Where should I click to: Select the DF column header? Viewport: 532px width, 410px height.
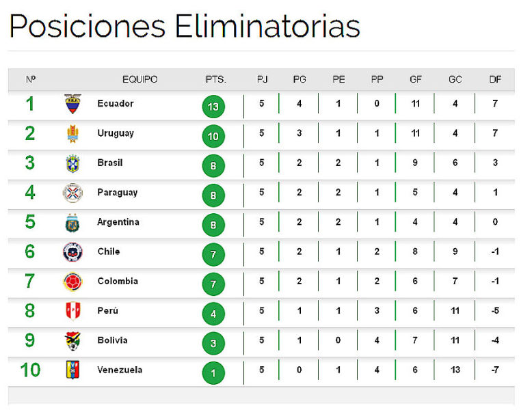[495, 79]
